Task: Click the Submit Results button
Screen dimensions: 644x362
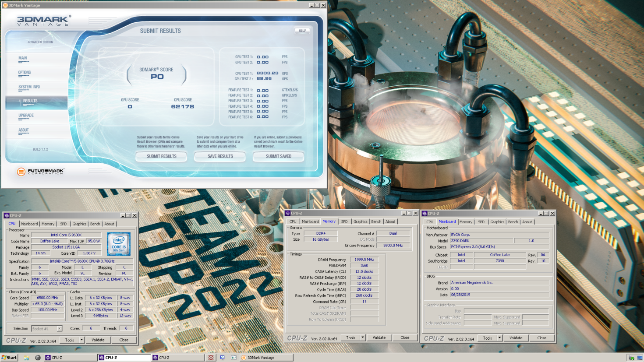Action: click(x=162, y=156)
